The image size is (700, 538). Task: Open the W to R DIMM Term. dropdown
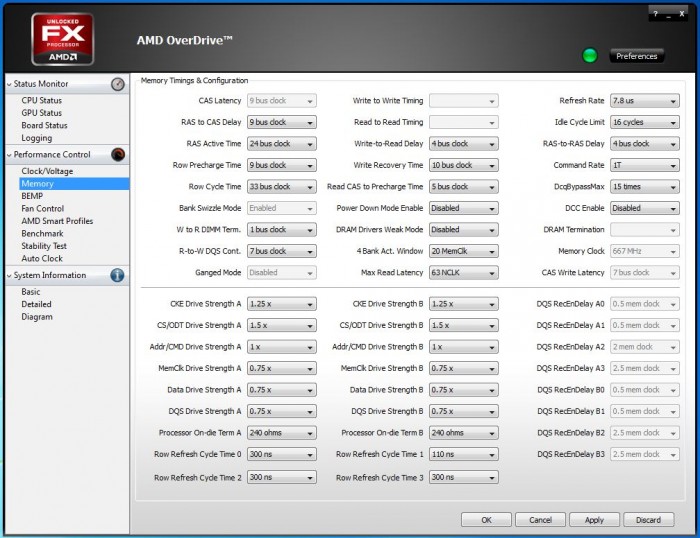click(x=282, y=229)
